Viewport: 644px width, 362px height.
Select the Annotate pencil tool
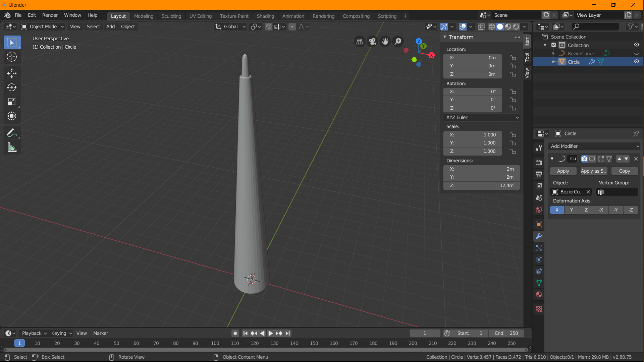[x=12, y=133]
